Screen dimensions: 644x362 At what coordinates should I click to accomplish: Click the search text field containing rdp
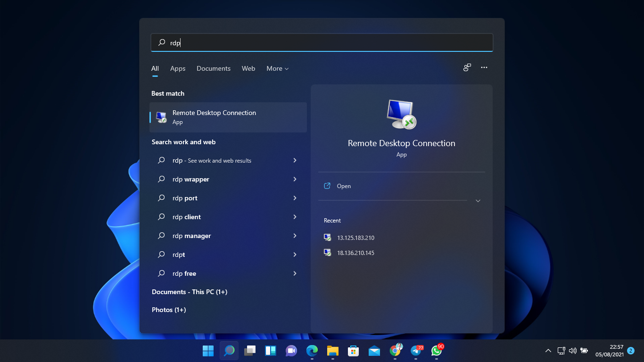(322, 42)
